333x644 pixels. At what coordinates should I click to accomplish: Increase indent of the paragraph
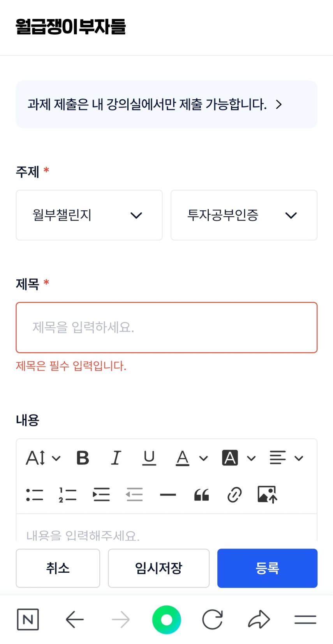(101, 495)
